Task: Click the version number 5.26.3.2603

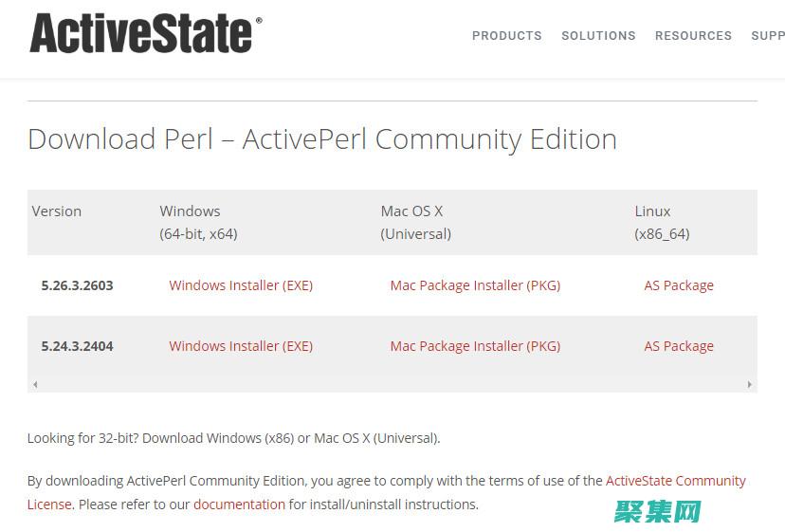Action: coord(77,285)
